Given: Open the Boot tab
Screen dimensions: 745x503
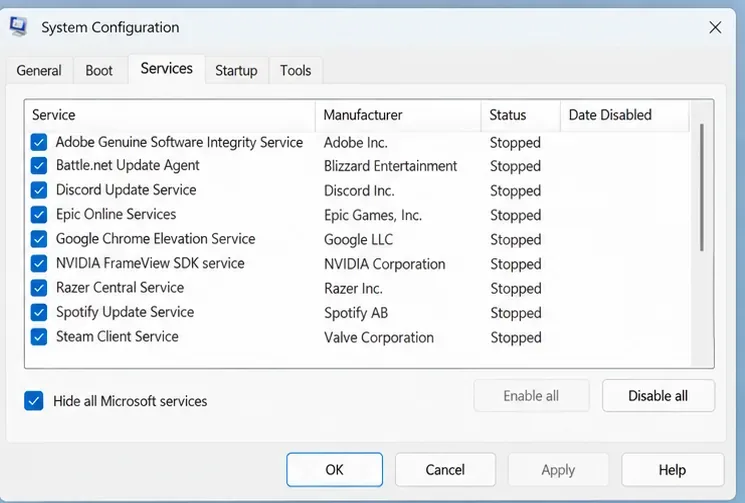Looking at the screenshot, I should [99, 70].
